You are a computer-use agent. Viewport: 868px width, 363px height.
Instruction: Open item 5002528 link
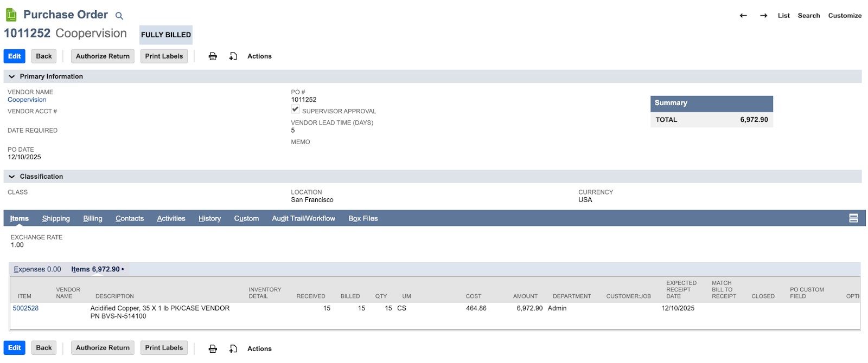(x=25, y=308)
